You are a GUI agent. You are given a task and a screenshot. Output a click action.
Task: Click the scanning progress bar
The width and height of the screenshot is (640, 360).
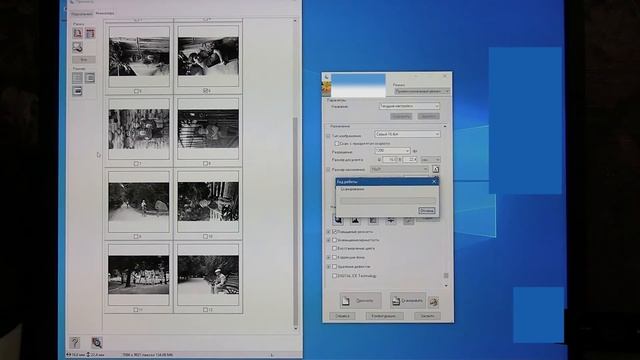pyautogui.click(x=387, y=201)
